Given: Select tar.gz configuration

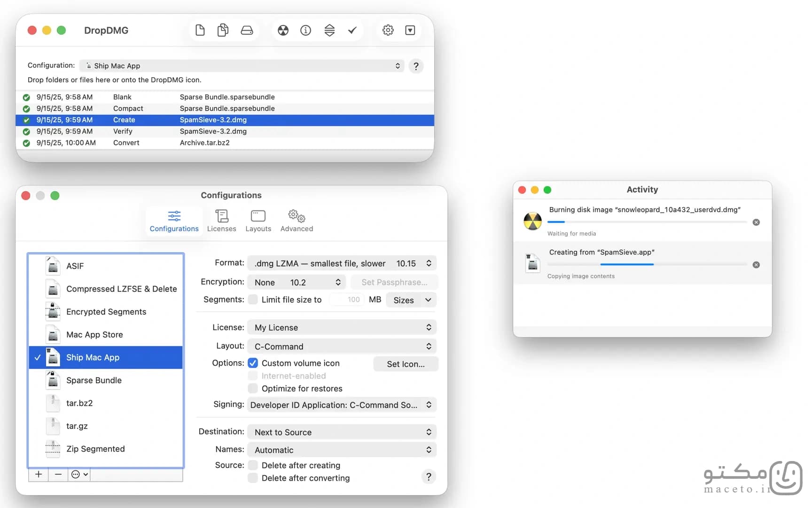Looking at the screenshot, I should pyautogui.click(x=105, y=426).
